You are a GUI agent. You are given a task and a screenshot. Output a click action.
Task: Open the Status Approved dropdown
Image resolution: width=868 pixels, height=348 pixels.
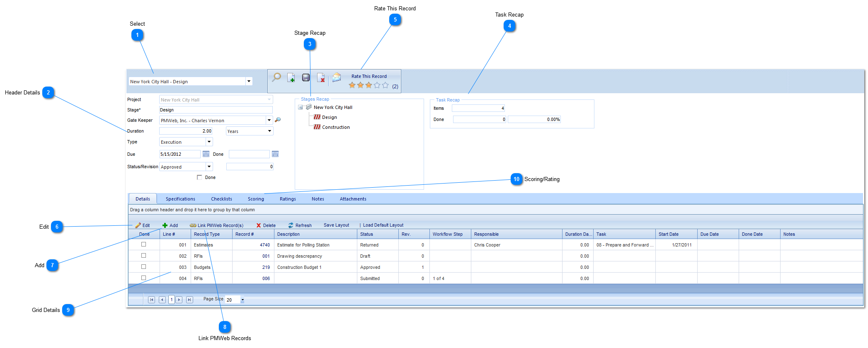(209, 167)
